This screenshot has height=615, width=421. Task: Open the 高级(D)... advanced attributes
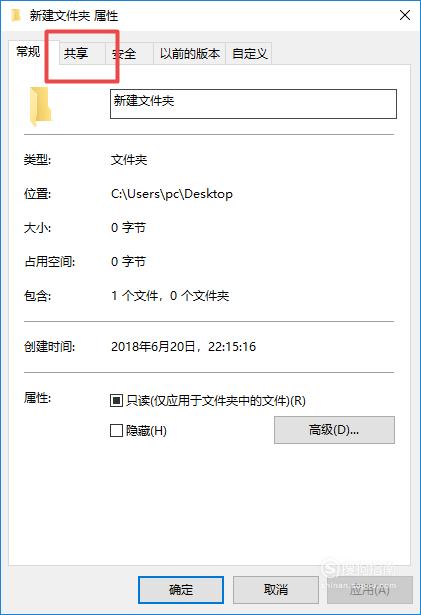(x=334, y=430)
